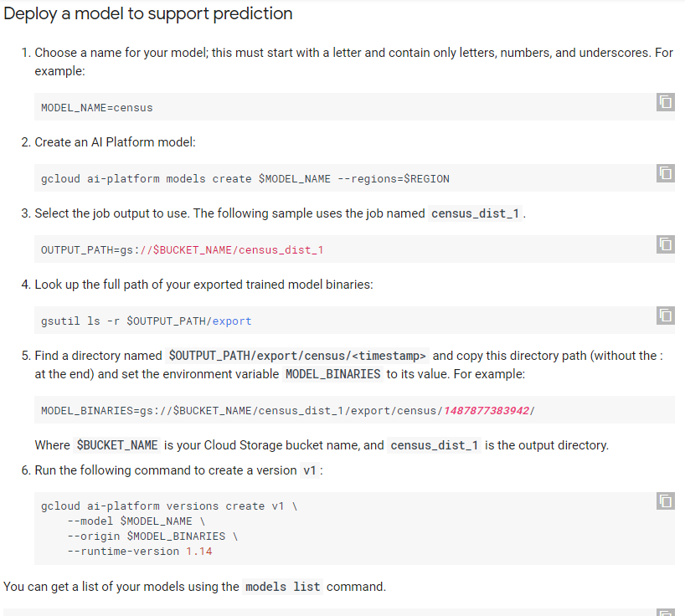Click the inline MODEL_BINARIES variable in step 5
Image resolution: width=685 pixels, height=616 pixels.
tap(332, 374)
